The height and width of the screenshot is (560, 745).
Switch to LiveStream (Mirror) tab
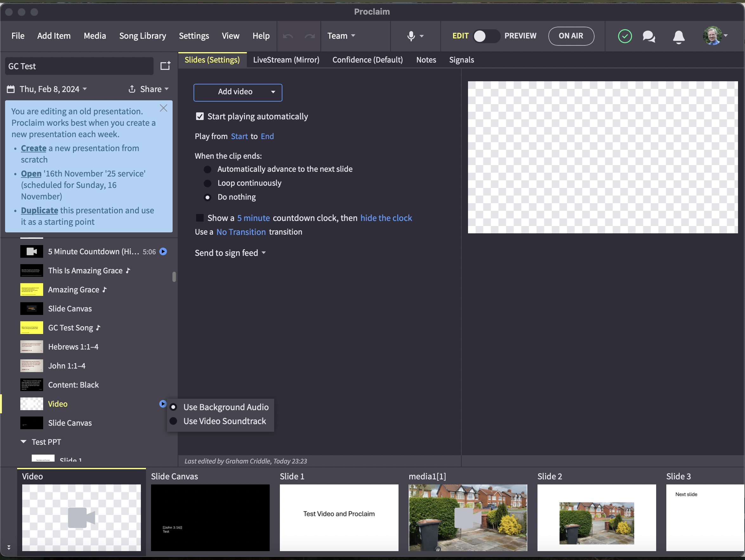tap(286, 60)
